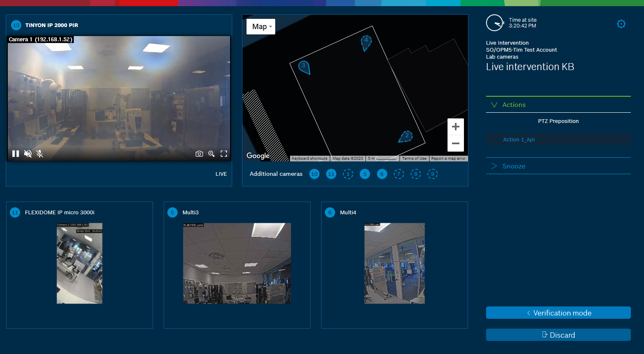
Task: Pause the live camera video
Action: [x=16, y=154]
